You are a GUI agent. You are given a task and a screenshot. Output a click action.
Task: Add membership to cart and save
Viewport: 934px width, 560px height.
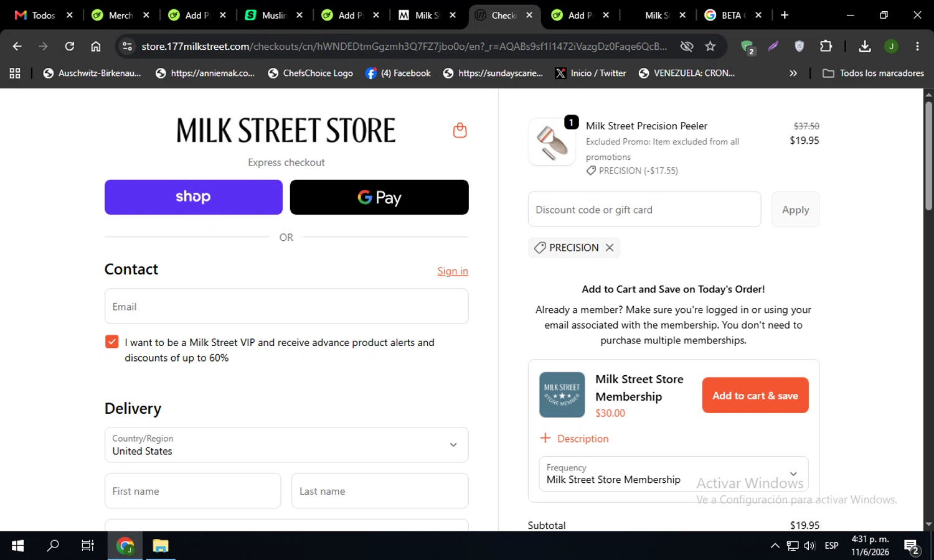[x=755, y=395]
